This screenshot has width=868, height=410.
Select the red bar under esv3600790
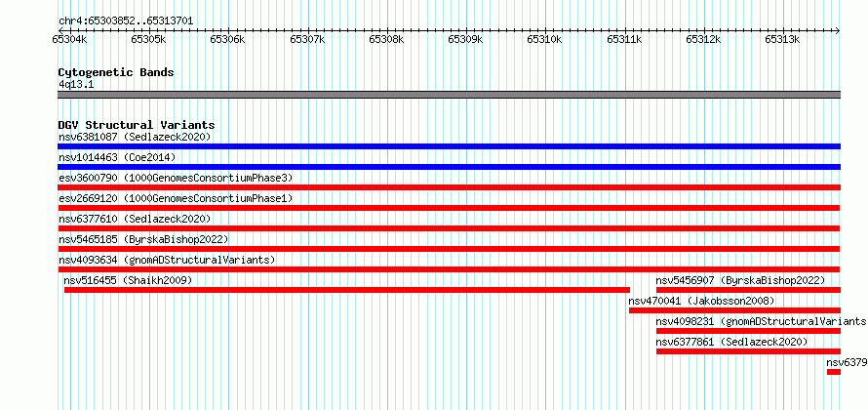coord(449,187)
